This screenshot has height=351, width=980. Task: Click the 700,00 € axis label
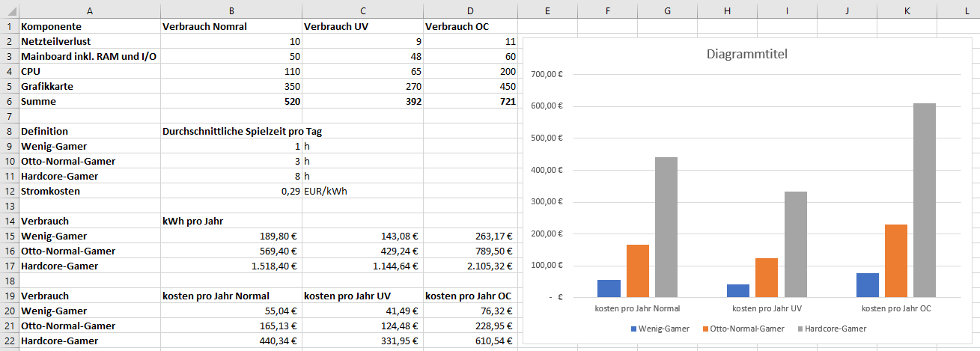547,74
